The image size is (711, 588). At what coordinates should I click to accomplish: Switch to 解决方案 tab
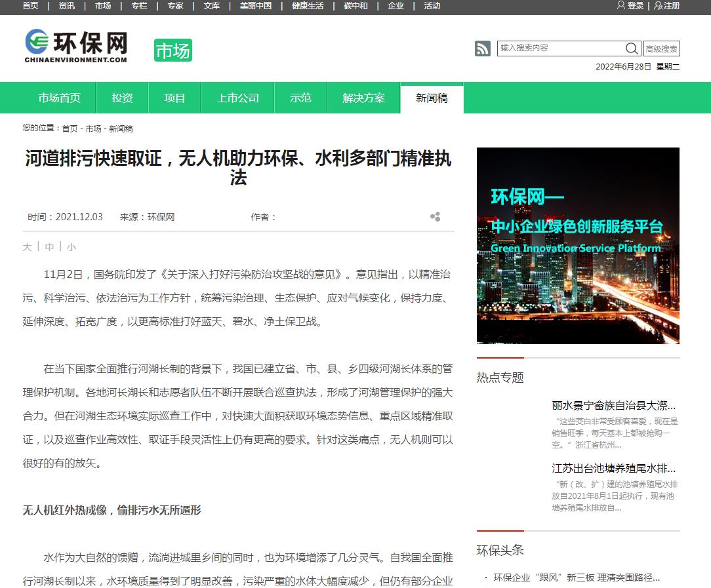click(363, 98)
